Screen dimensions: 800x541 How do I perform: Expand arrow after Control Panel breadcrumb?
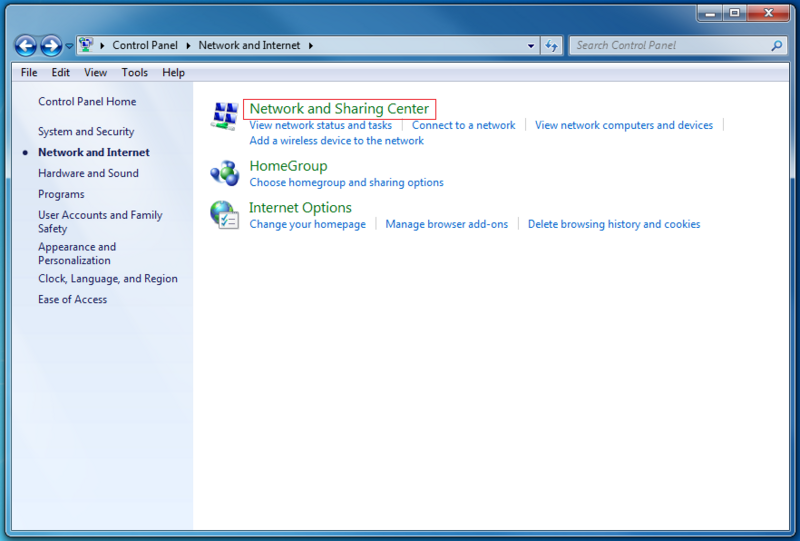coord(188,46)
